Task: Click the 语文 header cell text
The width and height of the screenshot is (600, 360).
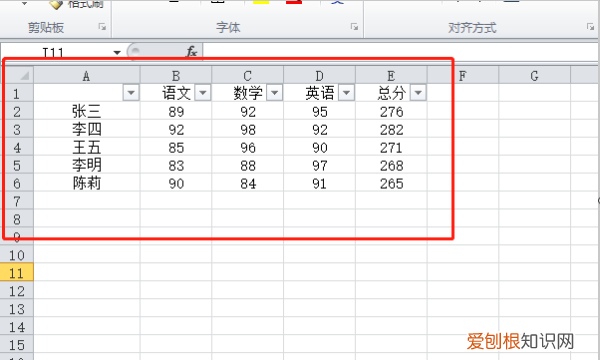Action: [176, 93]
